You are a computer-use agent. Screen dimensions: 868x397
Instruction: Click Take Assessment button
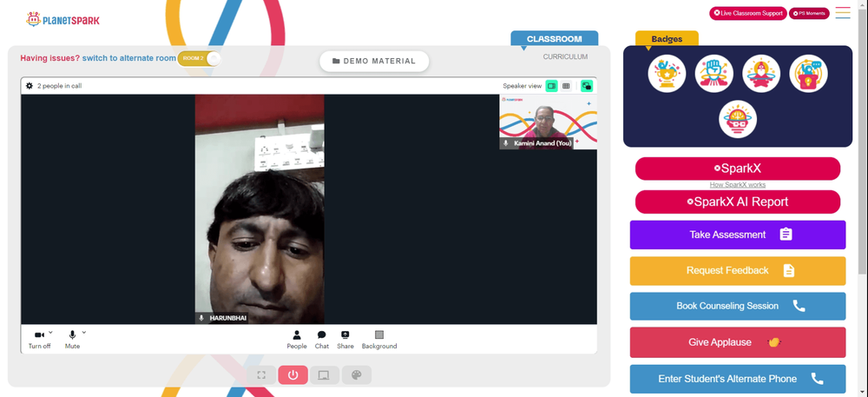[x=737, y=235]
